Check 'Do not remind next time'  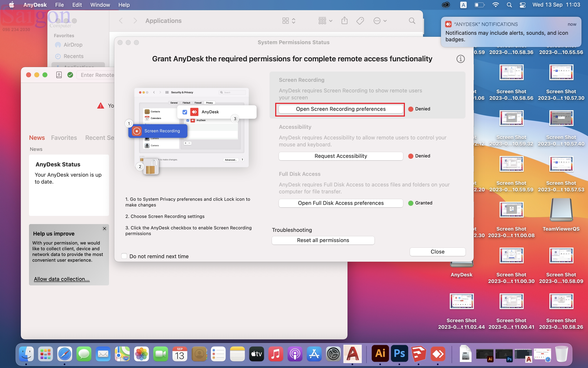(124, 256)
